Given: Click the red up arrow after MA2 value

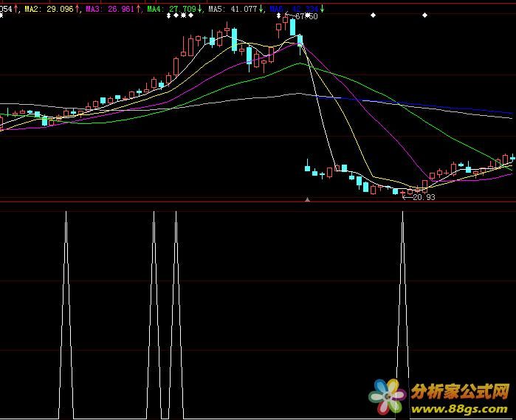Looking at the screenshot, I should click(78, 9).
